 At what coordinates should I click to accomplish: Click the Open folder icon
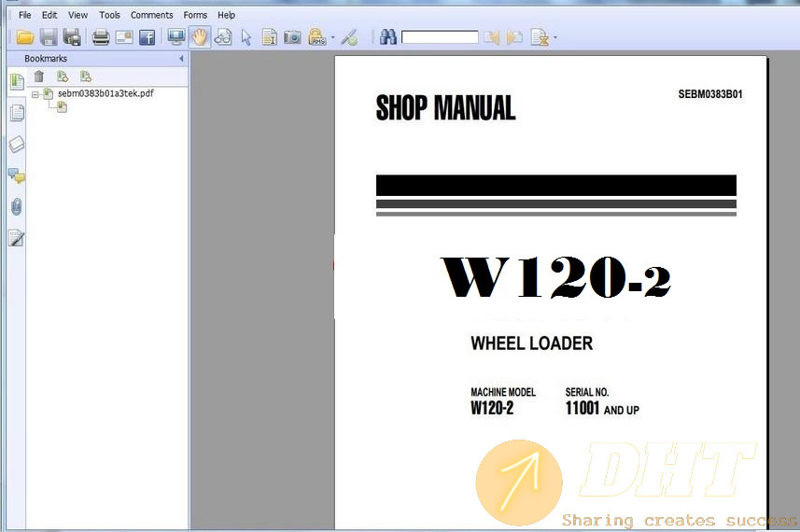coord(25,37)
